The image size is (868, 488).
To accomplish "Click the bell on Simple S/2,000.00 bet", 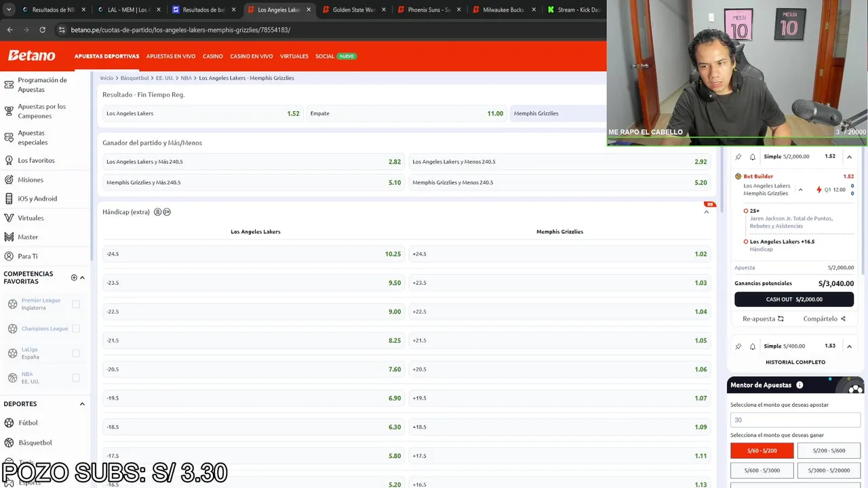I will [x=753, y=157].
